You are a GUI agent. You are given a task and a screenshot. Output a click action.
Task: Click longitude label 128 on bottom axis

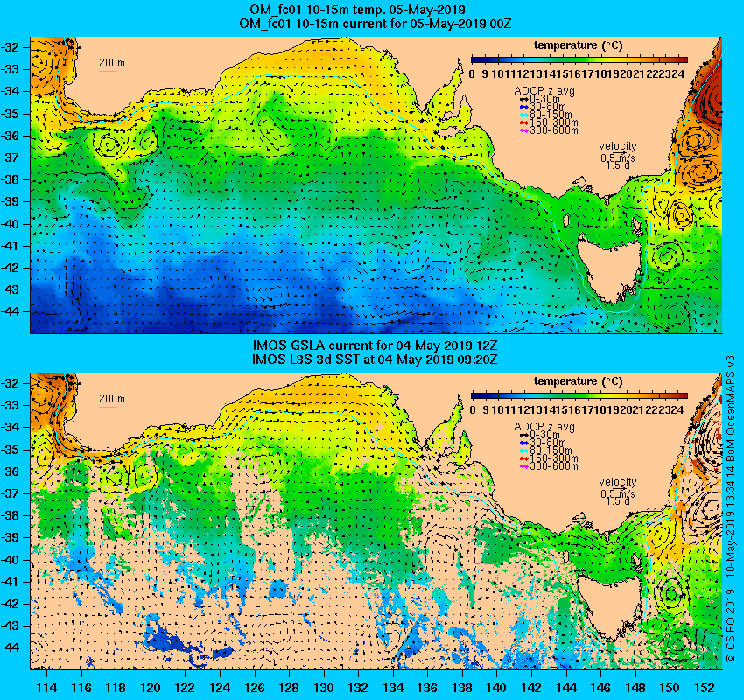coord(289,687)
